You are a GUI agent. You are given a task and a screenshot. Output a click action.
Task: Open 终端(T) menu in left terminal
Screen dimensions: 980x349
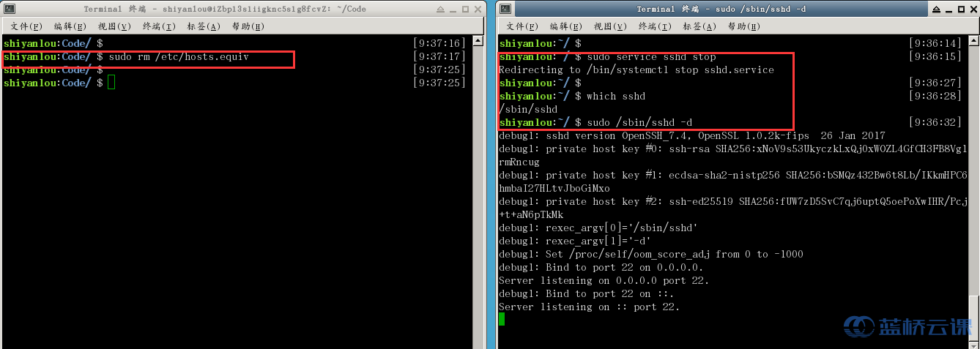(158, 26)
